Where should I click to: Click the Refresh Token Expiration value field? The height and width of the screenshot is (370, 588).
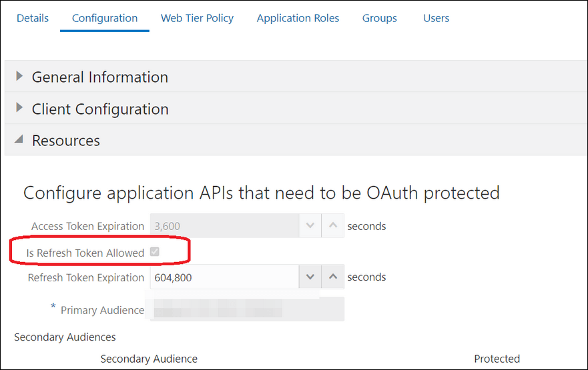tap(224, 277)
